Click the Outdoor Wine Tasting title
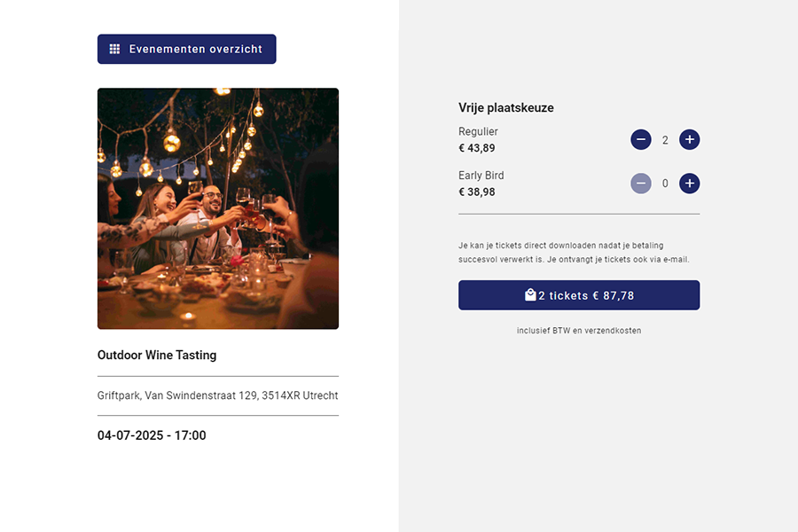Viewport: 798px width, 532px height. [157, 356]
